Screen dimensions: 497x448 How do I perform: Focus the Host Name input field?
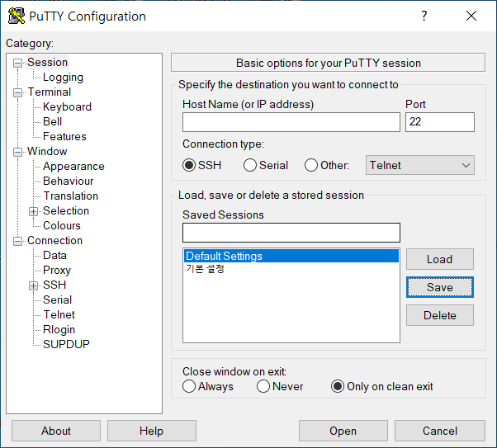point(291,122)
